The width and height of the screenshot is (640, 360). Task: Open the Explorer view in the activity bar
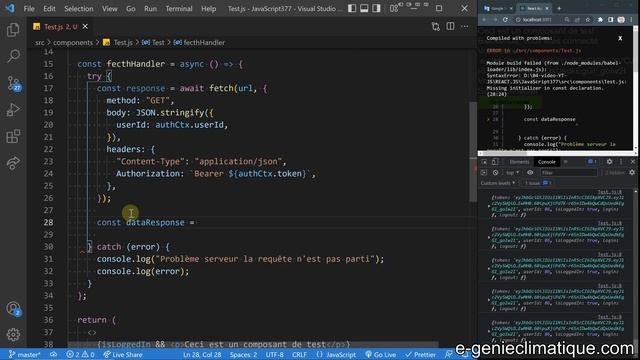[x=13, y=30]
